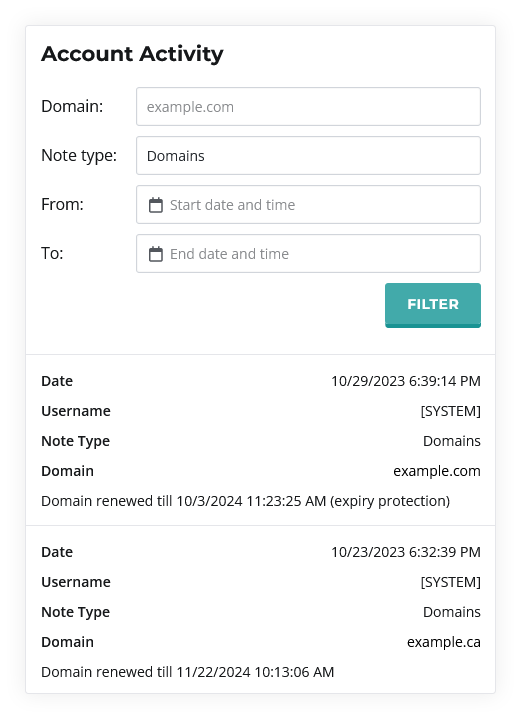This screenshot has height=721, width=522.
Task: Click the calendar icon in From field
Action: 155,205
